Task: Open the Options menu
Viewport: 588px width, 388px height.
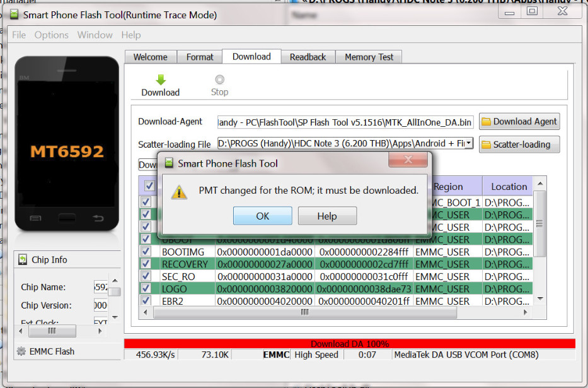Action: point(52,35)
